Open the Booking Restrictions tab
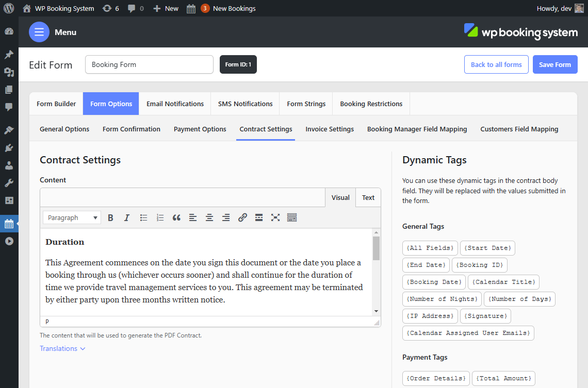The height and width of the screenshot is (388, 588). pos(371,104)
